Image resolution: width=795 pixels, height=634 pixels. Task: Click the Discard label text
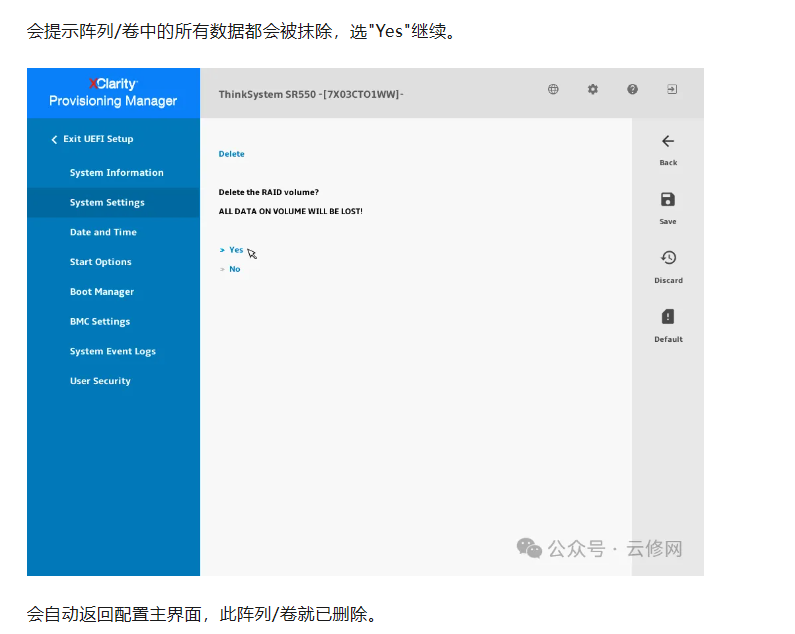point(668,280)
